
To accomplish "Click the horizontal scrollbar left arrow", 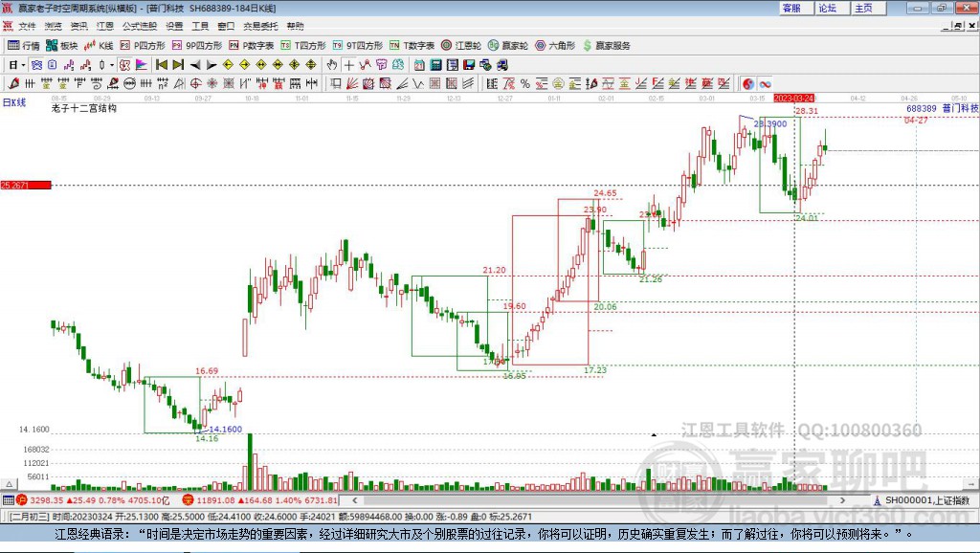I will coord(354,499).
